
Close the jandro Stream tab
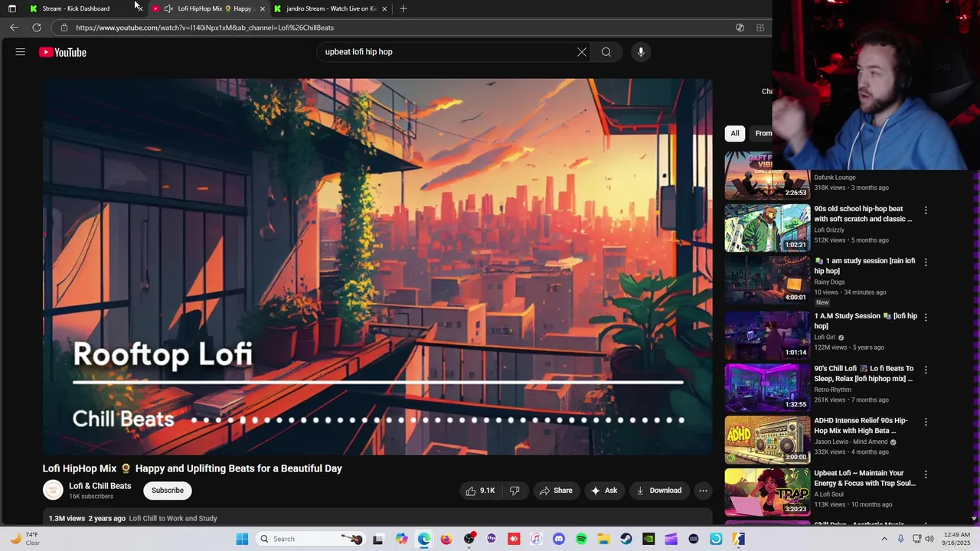click(384, 8)
